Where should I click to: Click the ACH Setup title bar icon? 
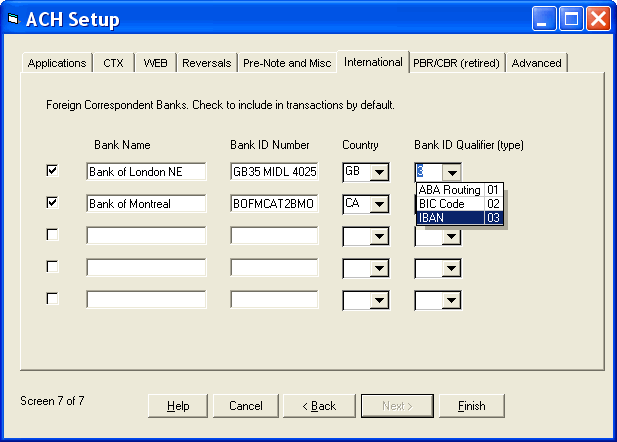[13, 19]
